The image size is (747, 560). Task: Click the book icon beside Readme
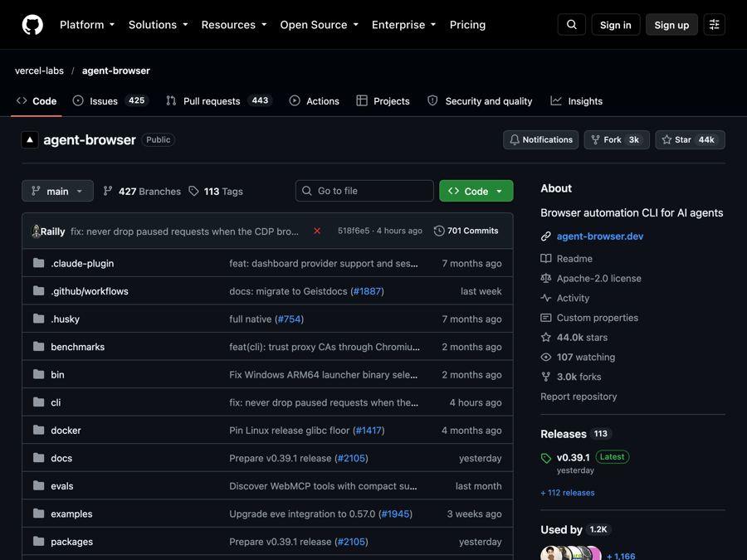click(546, 259)
